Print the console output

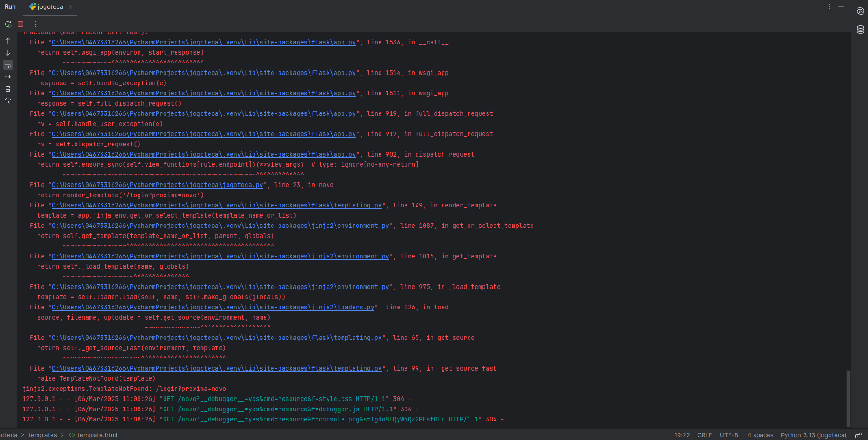8,89
